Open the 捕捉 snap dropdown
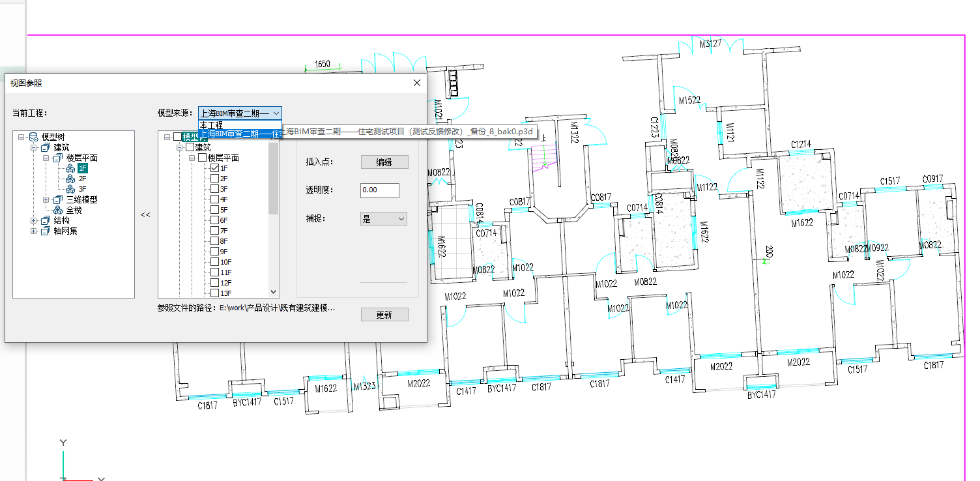This screenshot has height=481, width=980. 383,219
